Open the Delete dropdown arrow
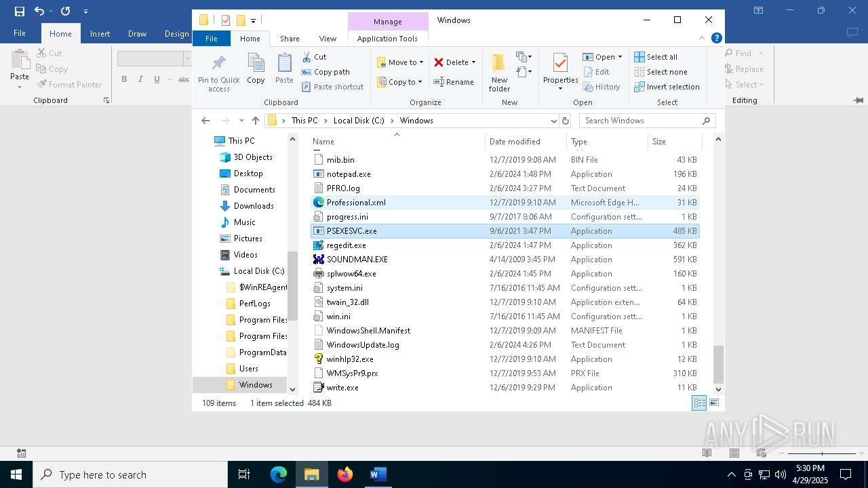Viewport: 868px width, 488px height. tap(473, 62)
